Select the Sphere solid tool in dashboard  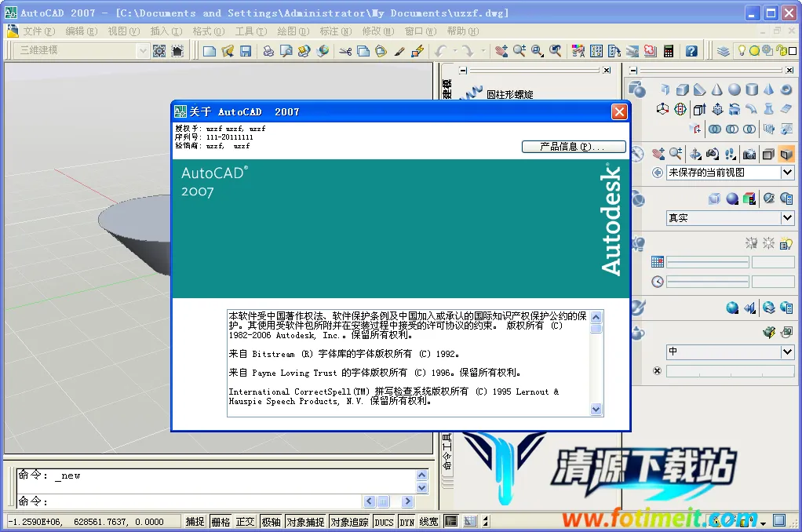point(735,89)
